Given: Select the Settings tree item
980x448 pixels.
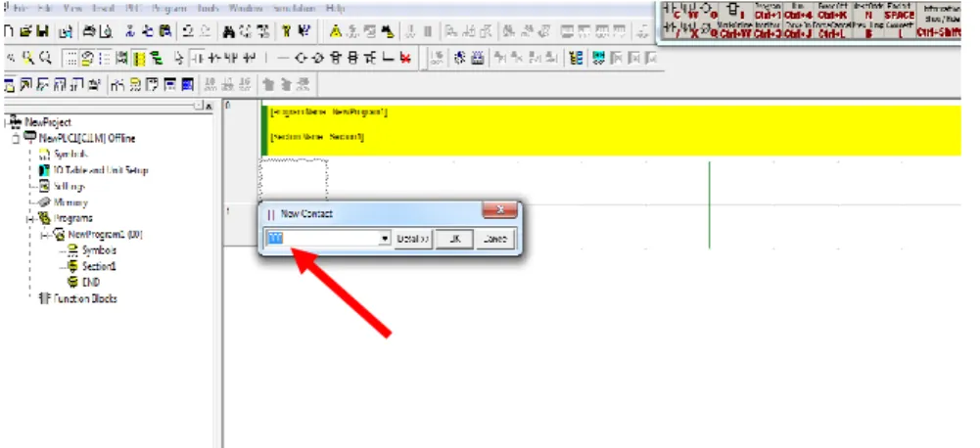Looking at the screenshot, I should [70, 186].
